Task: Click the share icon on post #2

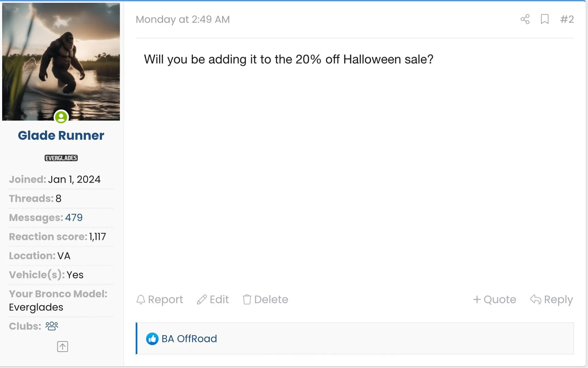Action: pos(525,19)
